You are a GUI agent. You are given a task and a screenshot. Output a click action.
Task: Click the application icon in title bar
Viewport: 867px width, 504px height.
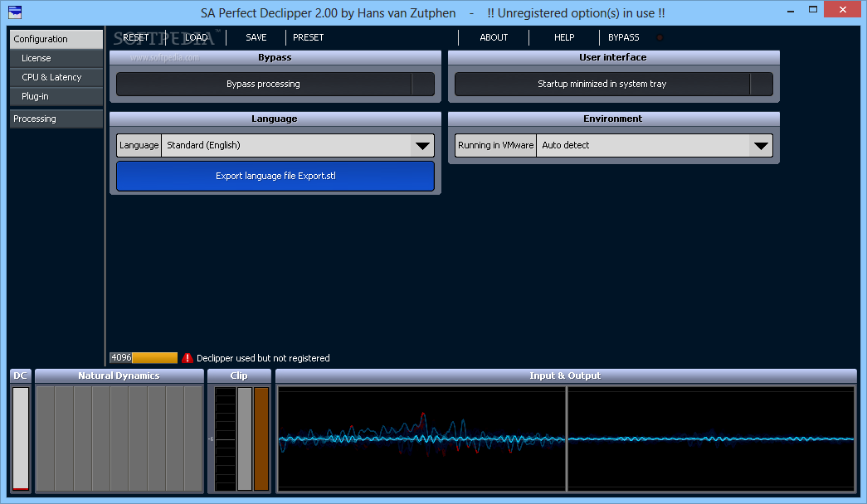15,12
